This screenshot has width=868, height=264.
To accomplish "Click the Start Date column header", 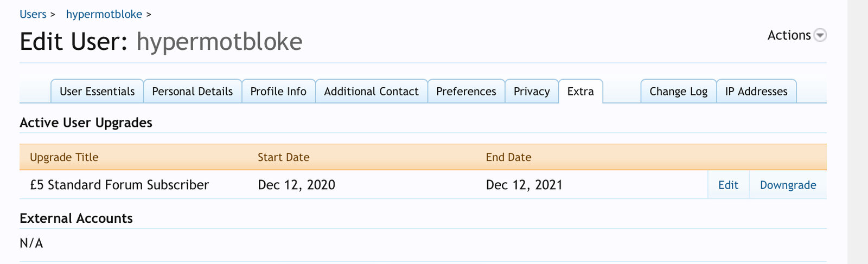I will (284, 157).
